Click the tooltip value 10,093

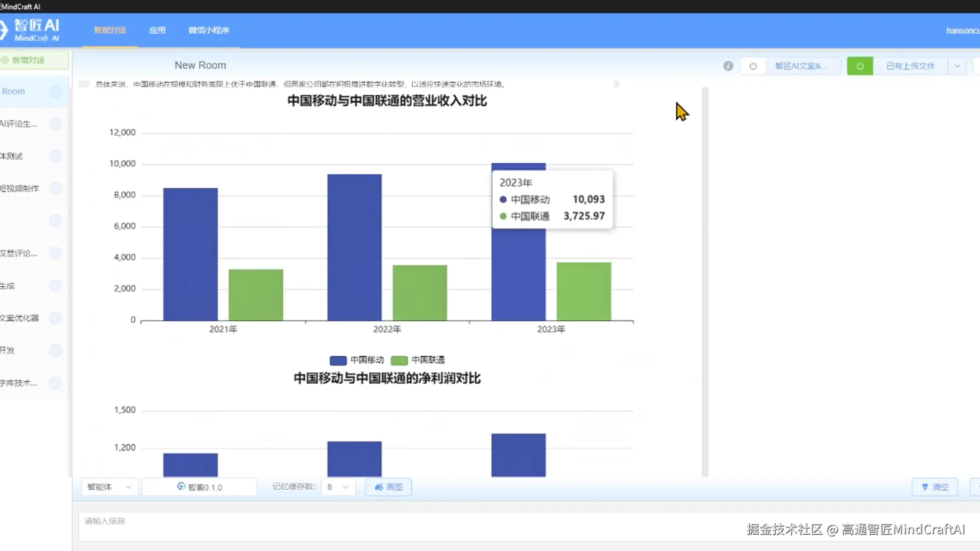[x=589, y=199]
